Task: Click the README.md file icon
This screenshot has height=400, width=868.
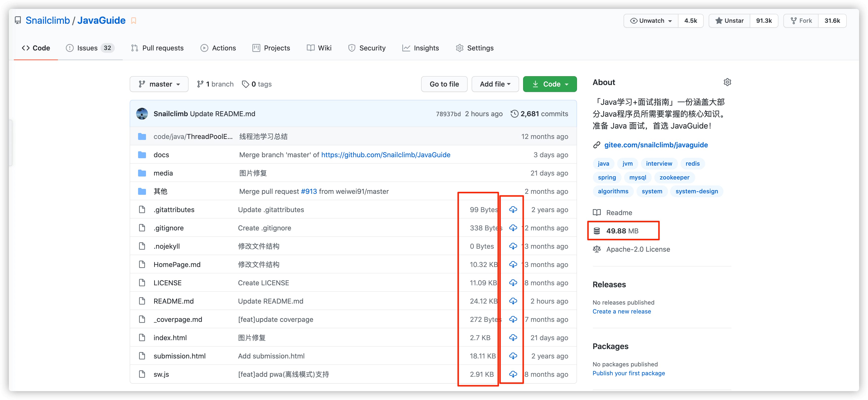Action: tap(142, 301)
